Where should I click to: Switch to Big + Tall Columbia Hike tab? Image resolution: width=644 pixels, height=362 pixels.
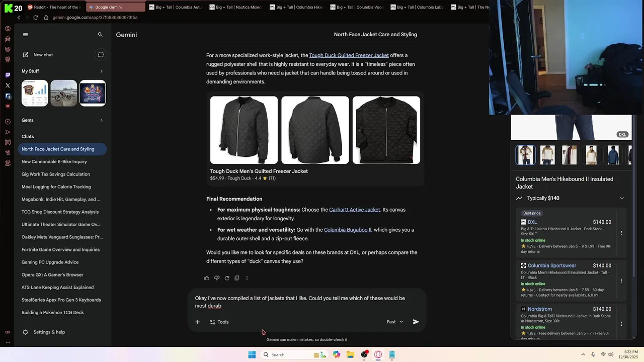pyautogui.click(x=296, y=7)
